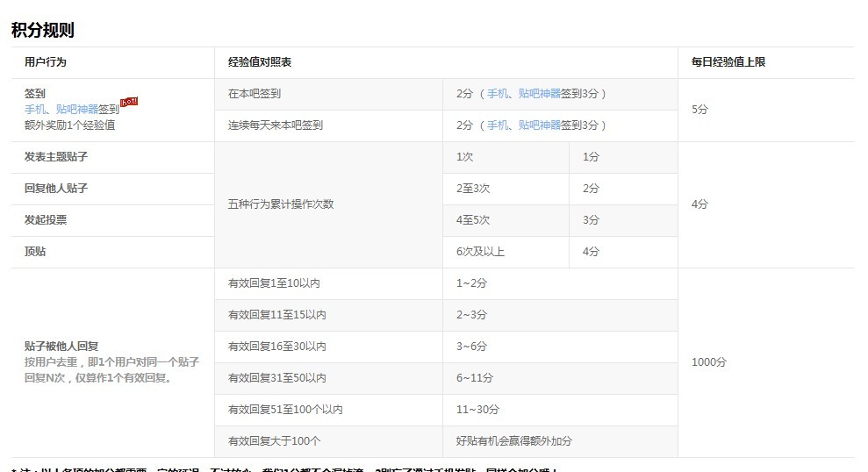Open the 贴吧神器 link under 签到 heading

(x=77, y=110)
